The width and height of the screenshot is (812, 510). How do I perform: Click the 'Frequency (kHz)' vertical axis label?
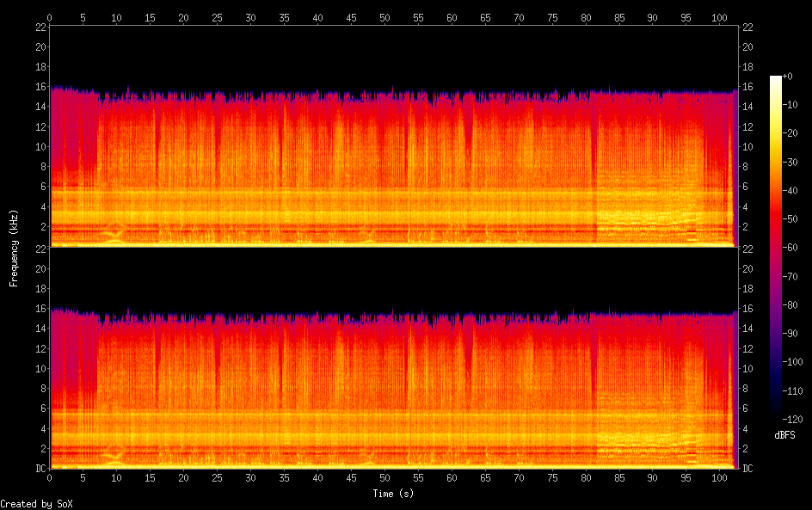click(14, 247)
